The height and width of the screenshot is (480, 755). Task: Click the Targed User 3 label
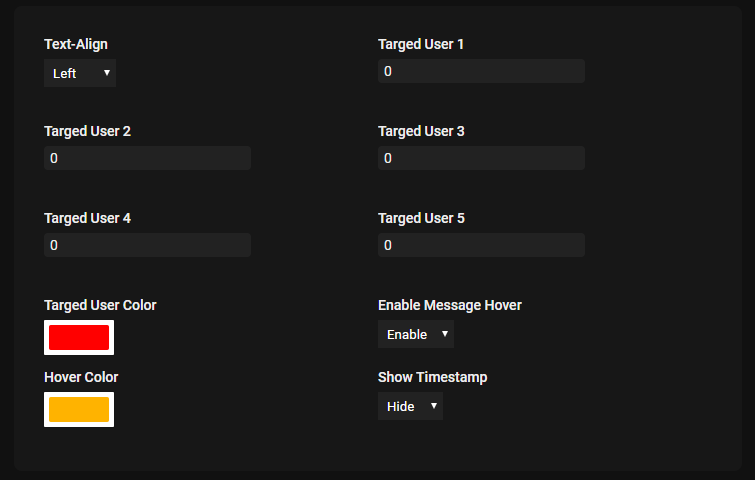(x=421, y=131)
